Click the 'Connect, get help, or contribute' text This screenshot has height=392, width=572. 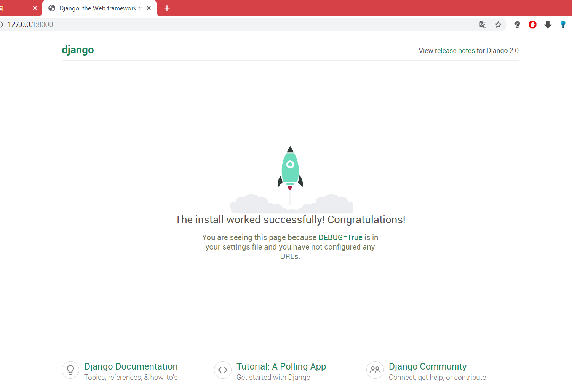(437, 378)
